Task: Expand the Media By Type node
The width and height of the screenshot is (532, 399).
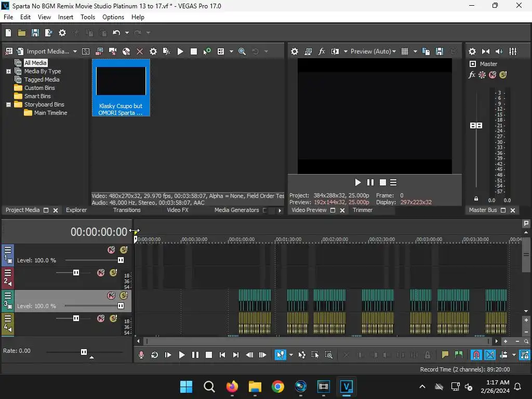Action: (x=8, y=71)
